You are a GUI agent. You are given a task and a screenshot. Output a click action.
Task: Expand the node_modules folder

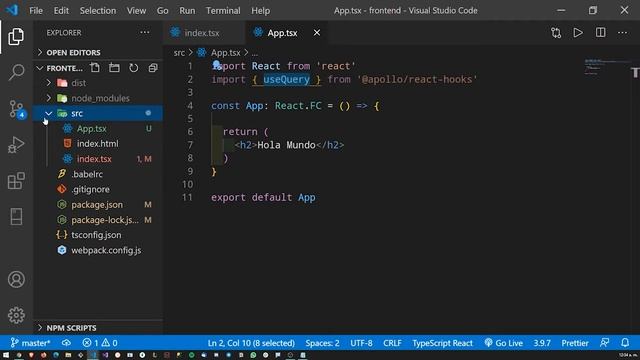[x=49, y=98]
